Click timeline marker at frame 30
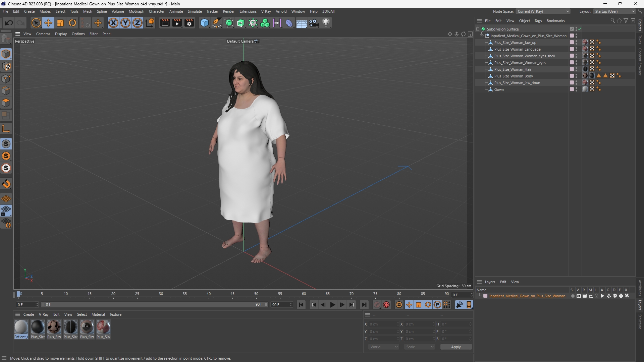Image resolution: width=644 pixels, height=362 pixels. [x=161, y=294]
